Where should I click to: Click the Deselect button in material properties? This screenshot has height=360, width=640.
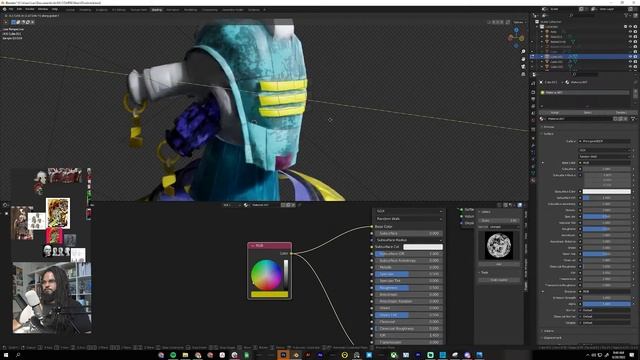tap(621, 112)
